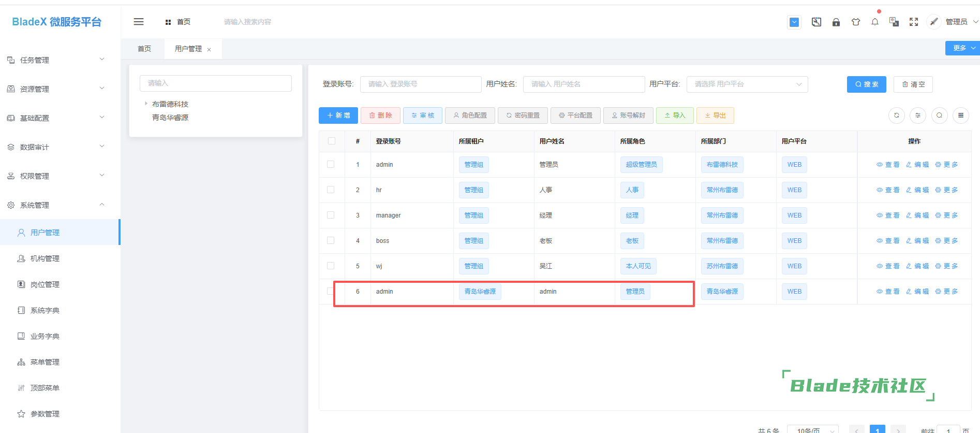
Task: Open the grid column display icon
Action: pyautogui.click(x=960, y=116)
